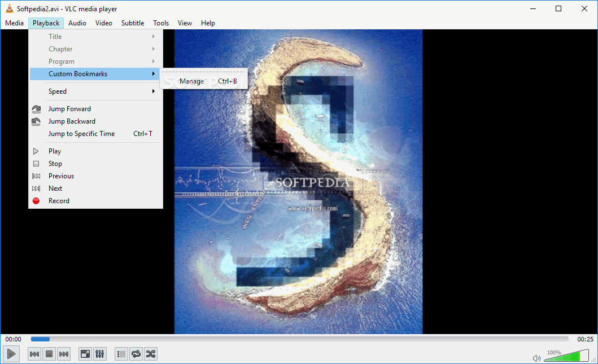Open the Tools menu

pos(161,23)
